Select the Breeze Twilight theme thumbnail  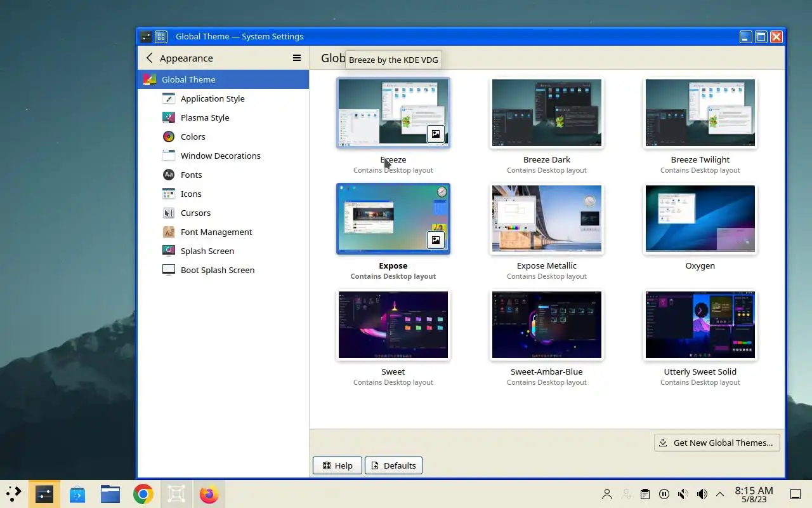click(x=700, y=113)
